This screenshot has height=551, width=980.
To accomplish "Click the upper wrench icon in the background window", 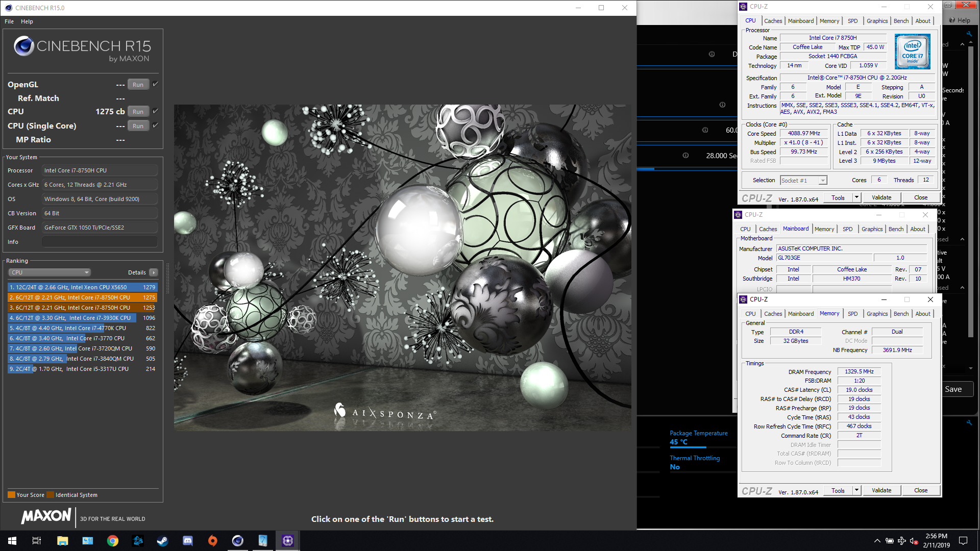I will pos(969,34).
